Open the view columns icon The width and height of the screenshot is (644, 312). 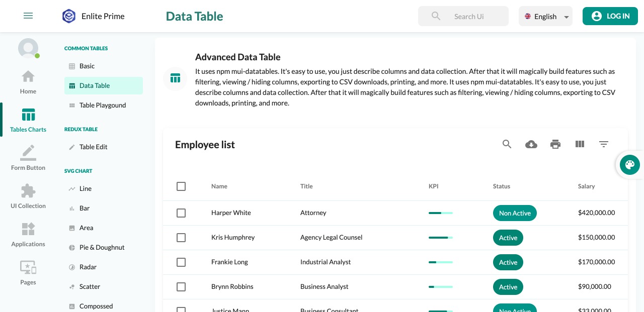tap(580, 145)
